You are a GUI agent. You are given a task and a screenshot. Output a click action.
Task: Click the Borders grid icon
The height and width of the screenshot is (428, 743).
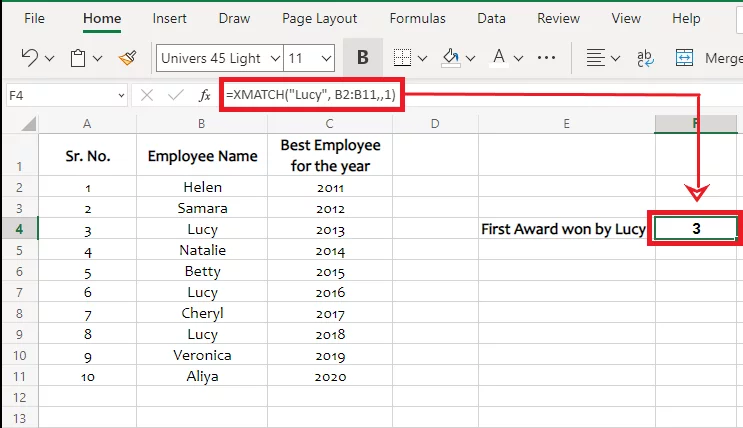pyautogui.click(x=402, y=58)
